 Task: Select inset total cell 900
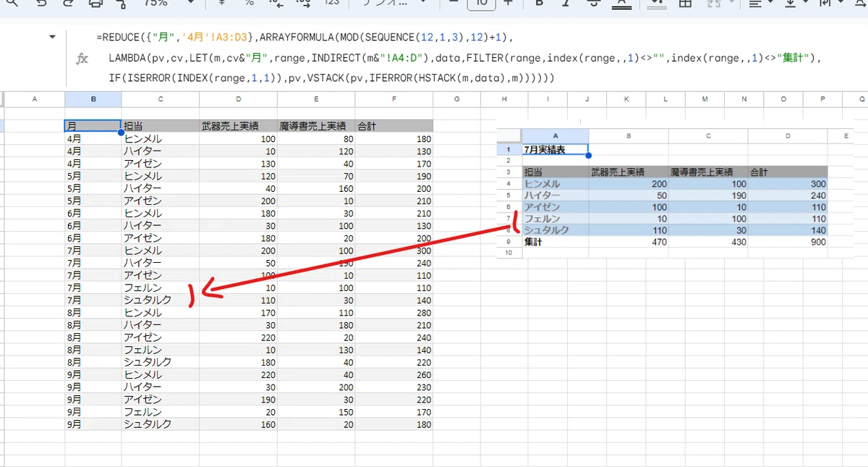click(788, 242)
